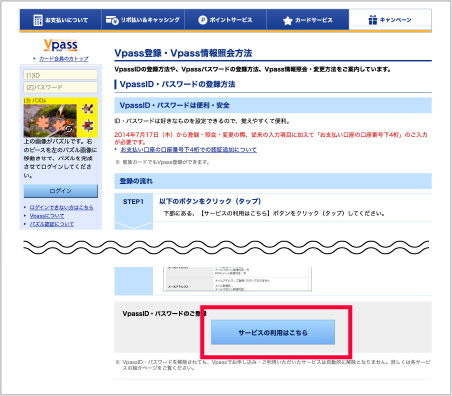Click the star icon in カードサービス tab
Image resolution: width=452 pixels, height=396 pixels.
point(287,21)
